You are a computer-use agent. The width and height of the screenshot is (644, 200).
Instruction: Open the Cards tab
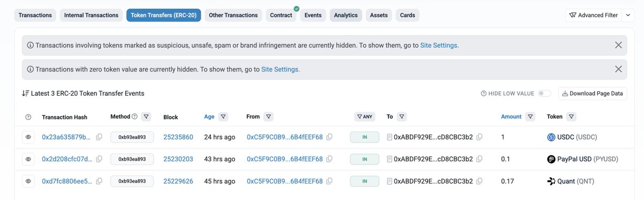(x=407, y=15)
